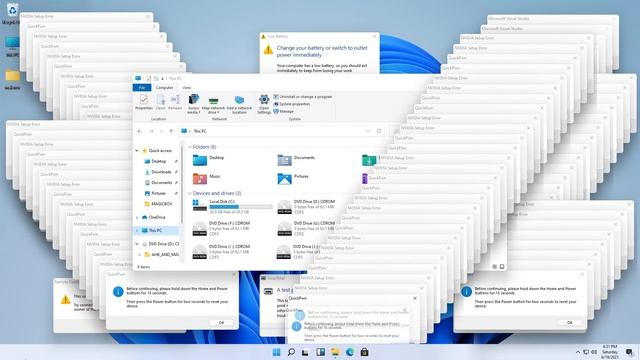Image resolution: width=640 pixels, height=360 pixels.
Task: Open Microsoft Store from the taskbar
Action: pyautogui.click(x=364, y=352)
